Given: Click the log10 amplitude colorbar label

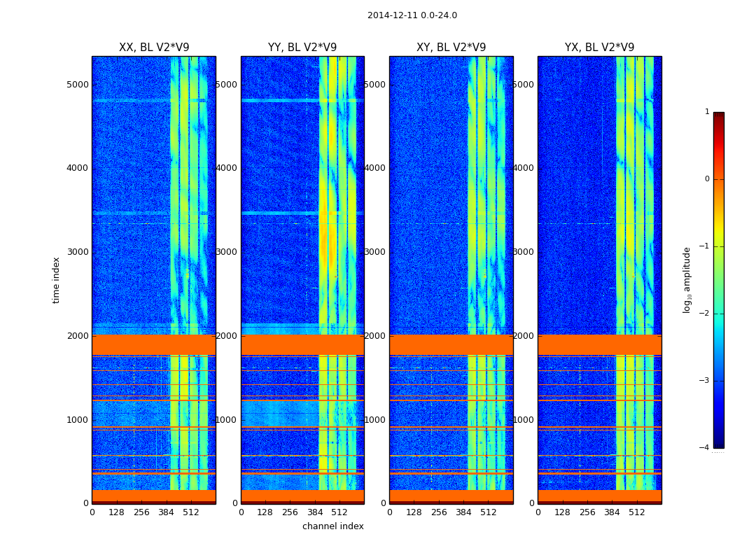Looking at the screenshot, I should coord(687,280).
